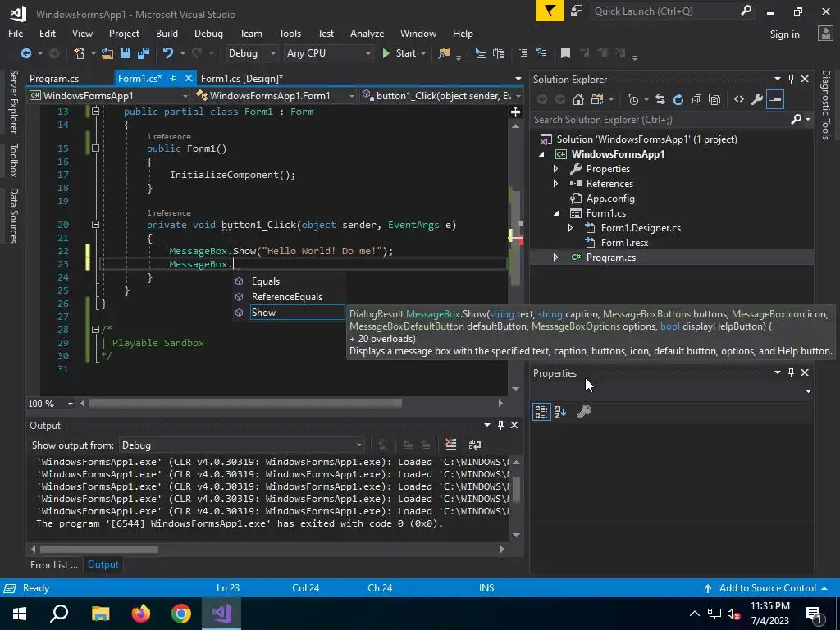Image resolution: width=840 pixels, height=630 pixels.
Task: Toggle Word Wrap in the Output toolbar
Action: pyautogui.click(x=475, y=445)
